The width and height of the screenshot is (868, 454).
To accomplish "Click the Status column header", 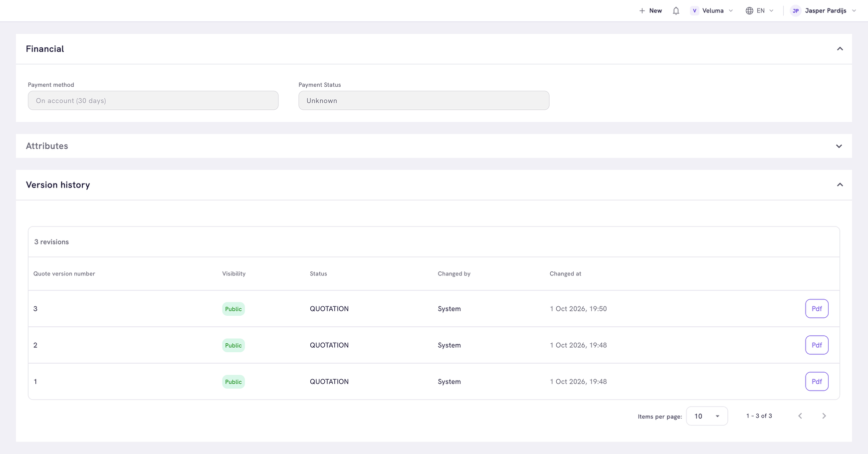I will coord(318,273).
